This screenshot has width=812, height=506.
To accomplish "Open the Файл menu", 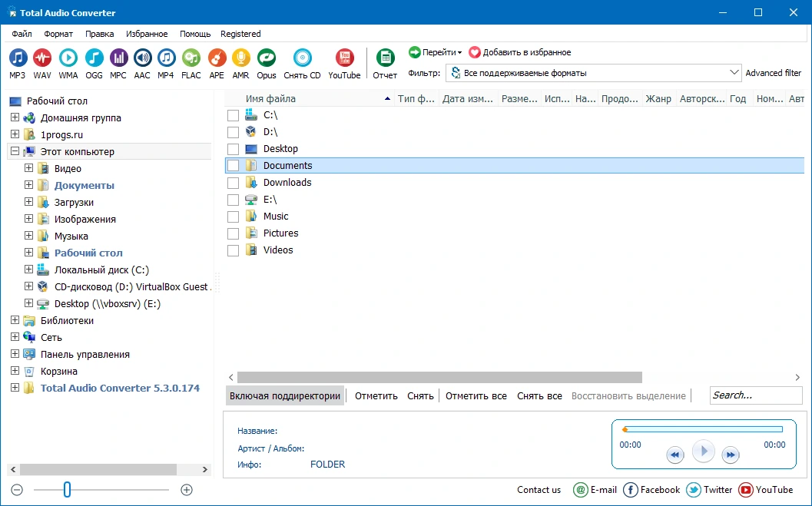I will point(22,34).
